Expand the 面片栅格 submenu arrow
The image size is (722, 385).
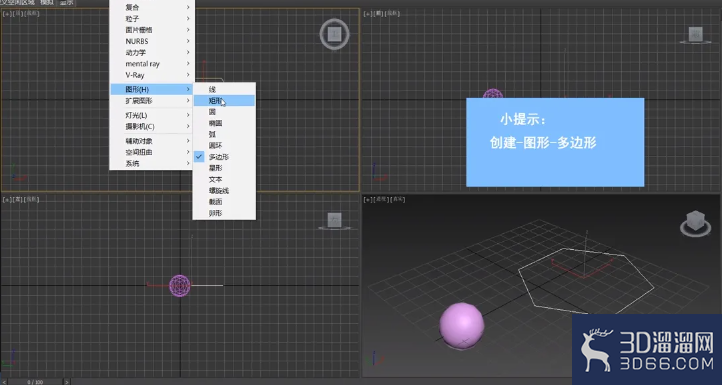click(188, 30)
